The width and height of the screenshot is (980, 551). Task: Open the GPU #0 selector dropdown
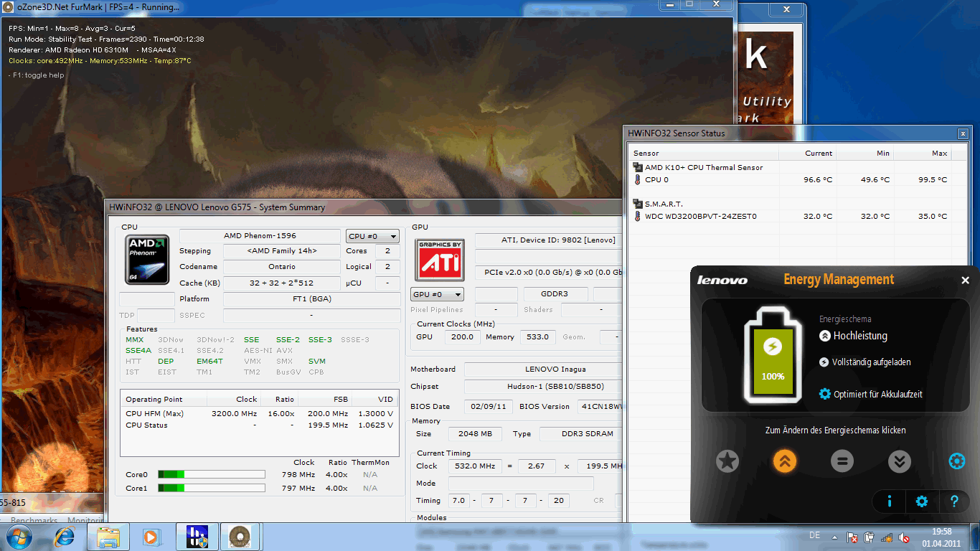(x=437, y=294)
